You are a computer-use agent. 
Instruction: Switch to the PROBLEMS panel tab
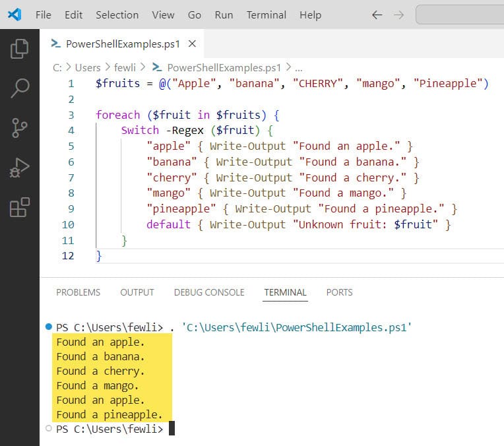[x=78, y=292]
